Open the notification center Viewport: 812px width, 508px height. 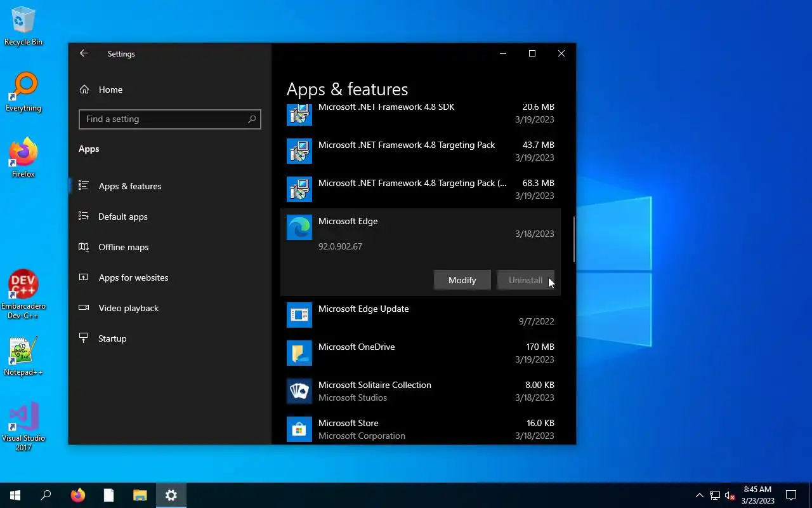pyautogui.click(x=791, y=495)
